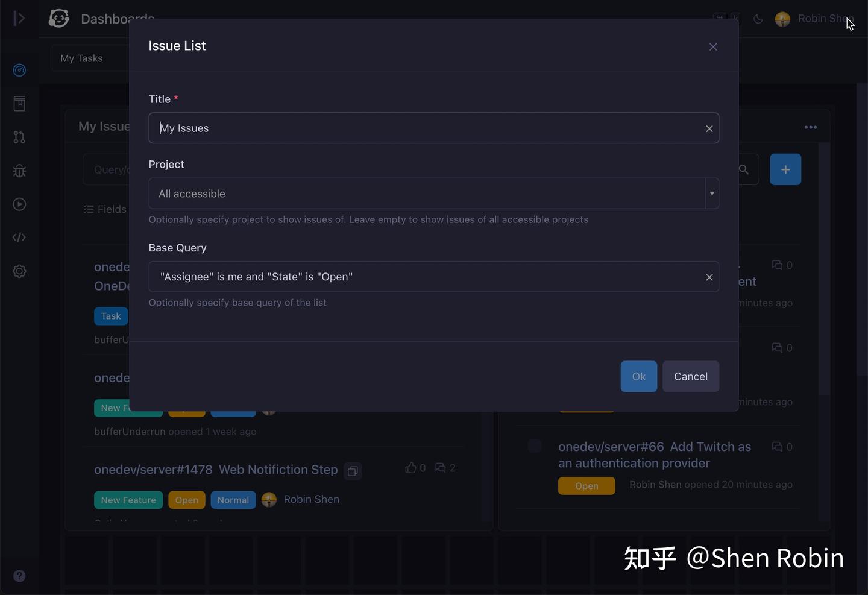
Task: Open the My Tasks dashboard selector
Action: point(90,58)
